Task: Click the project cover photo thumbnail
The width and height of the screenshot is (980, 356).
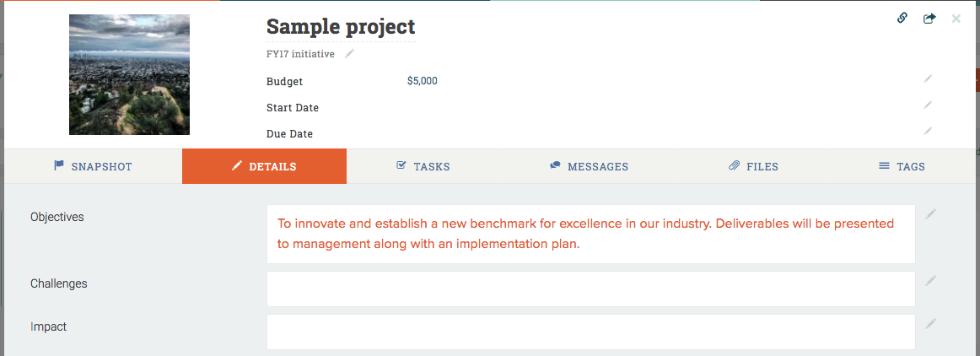Action: 129,74
